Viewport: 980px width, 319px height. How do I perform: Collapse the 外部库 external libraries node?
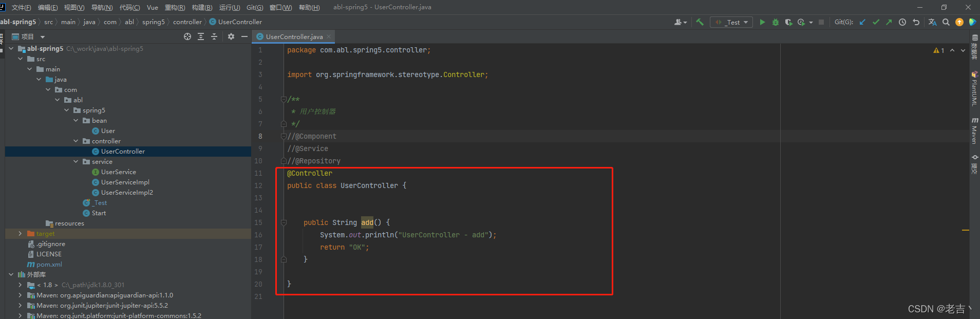click(x=11, y=275)
